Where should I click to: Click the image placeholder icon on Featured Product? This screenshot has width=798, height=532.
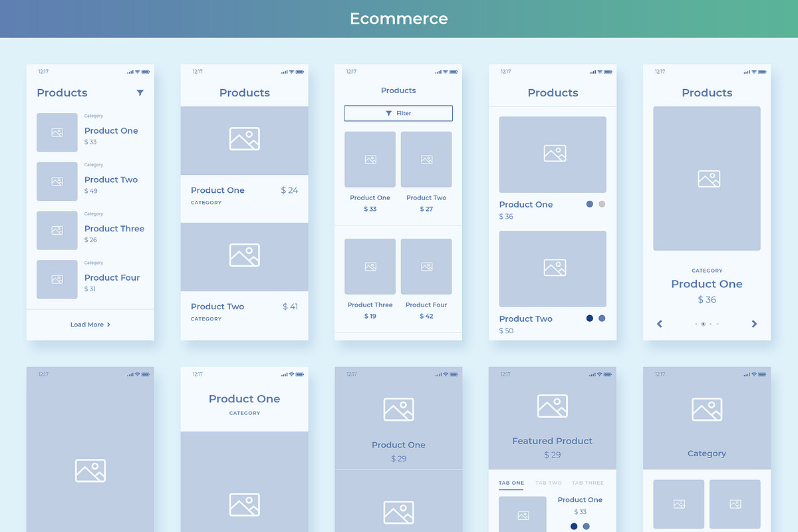tap(553, 406)
